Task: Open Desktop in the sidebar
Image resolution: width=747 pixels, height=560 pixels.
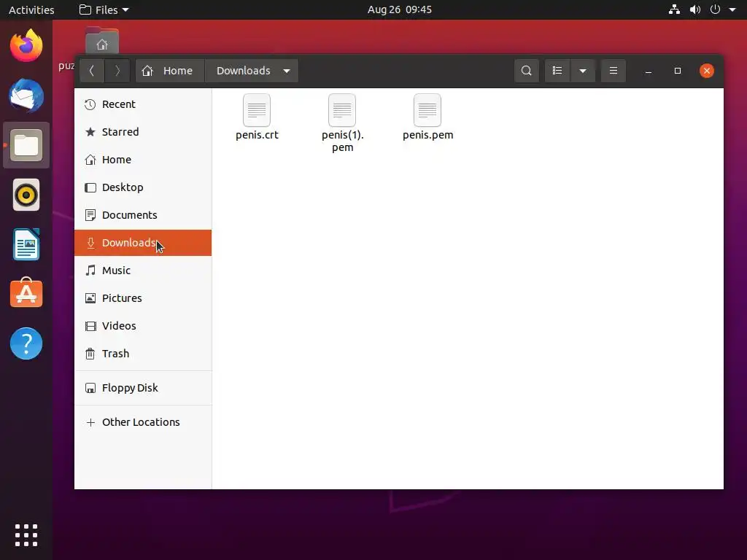Action: click(143, 187)
